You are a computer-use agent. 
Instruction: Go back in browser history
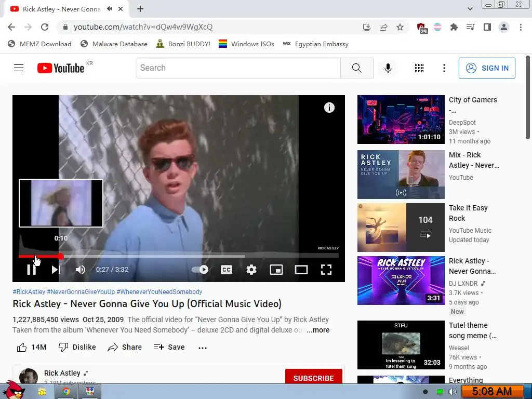[x=11, y=27]
